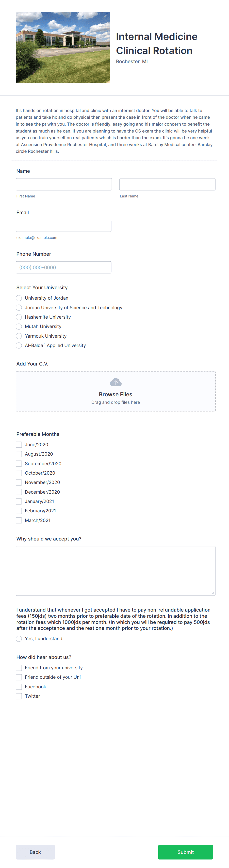Check December/2020 month option
The height and width of the screenshot is (868, 229).
19,492
